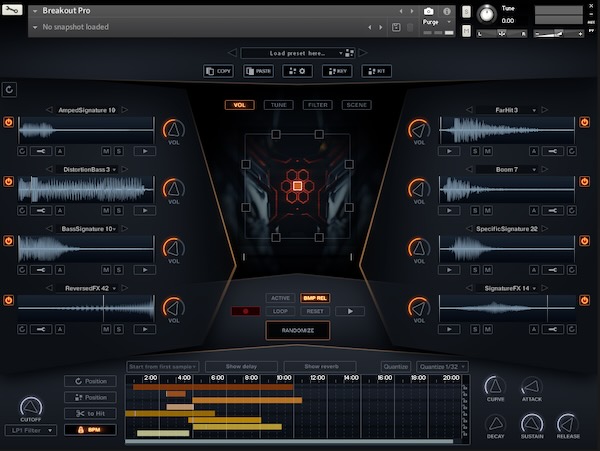The height and width of the screenshot is (451, 600).
Task: Open the instrument info icon
Action: 447,11
